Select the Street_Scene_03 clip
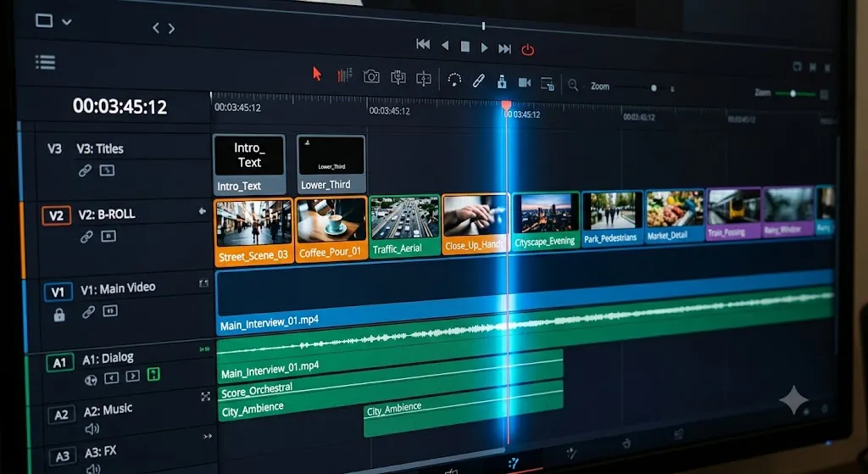The width and height of the screenshot is (868, 474). point(253,232)
